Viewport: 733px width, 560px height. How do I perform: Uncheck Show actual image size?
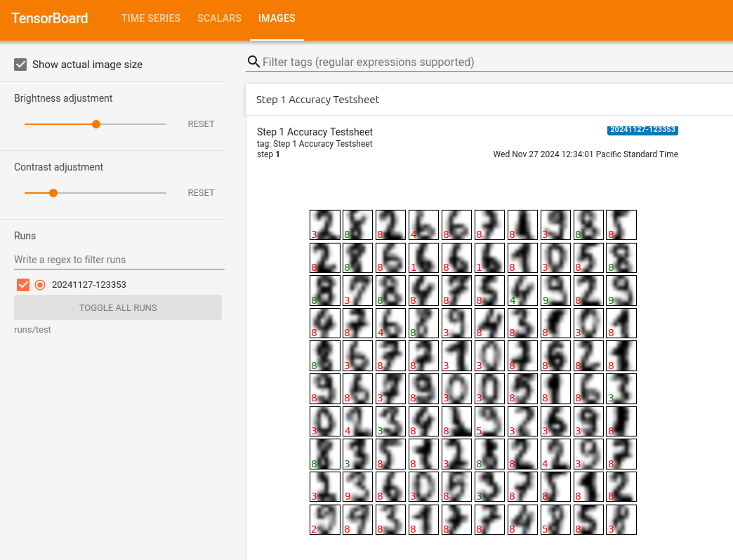coord(21,65)
